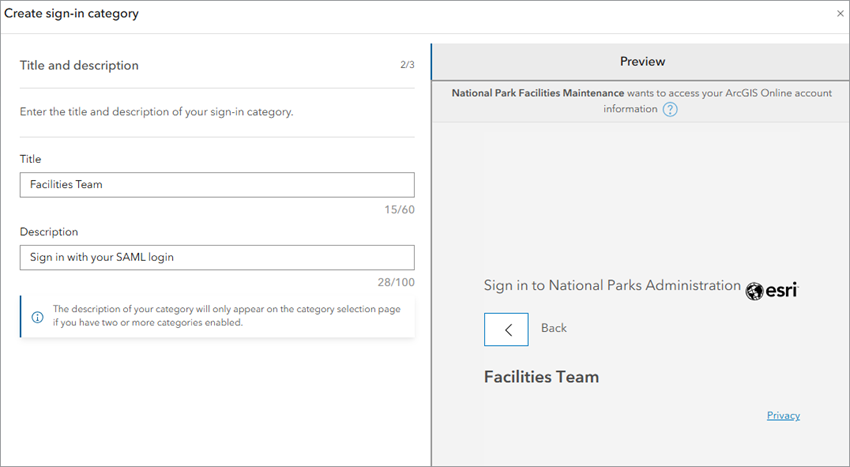Viewport: 850px width, 467px height.
Task: Click the Sign in to National Parks Administration text
Action: pos(612,286)
